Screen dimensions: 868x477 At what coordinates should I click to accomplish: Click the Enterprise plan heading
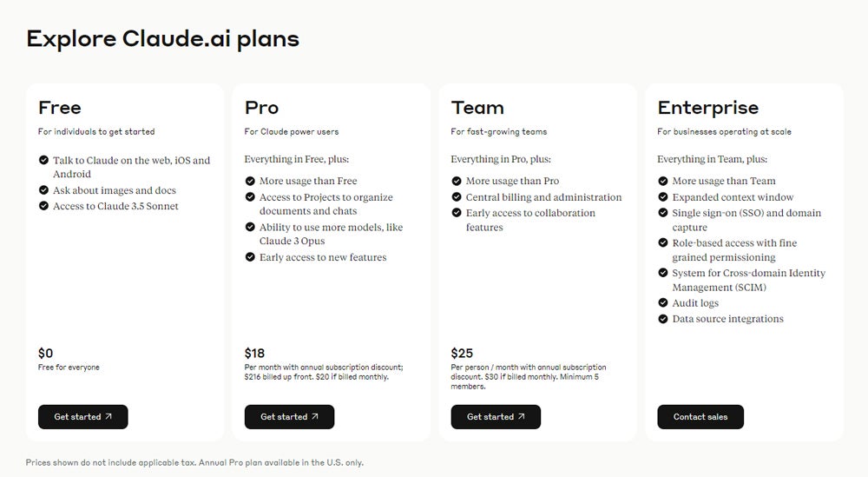point(707,108)
